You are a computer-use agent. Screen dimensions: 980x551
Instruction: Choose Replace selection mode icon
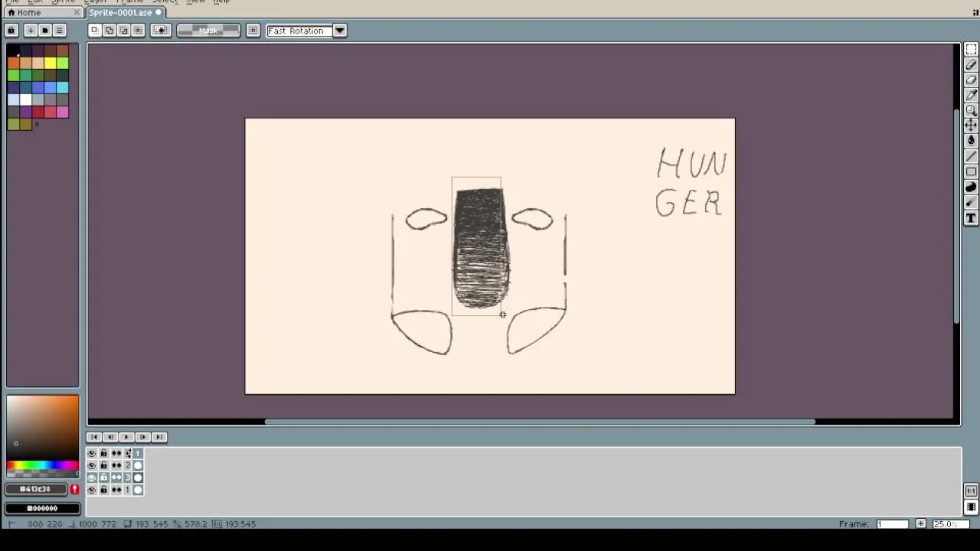94,31
